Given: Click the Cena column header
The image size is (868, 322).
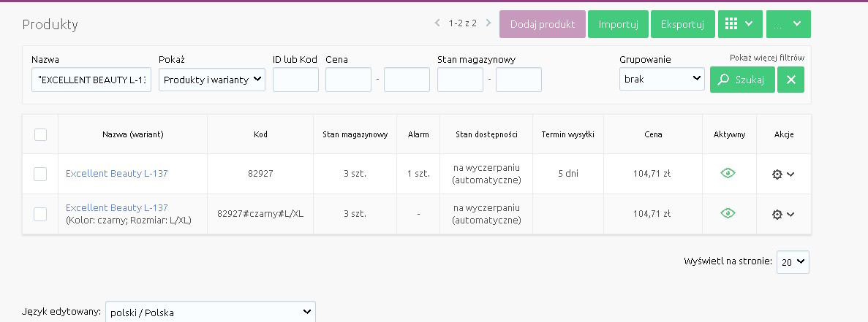Looking at the screenshot, I should coord(653,134).
